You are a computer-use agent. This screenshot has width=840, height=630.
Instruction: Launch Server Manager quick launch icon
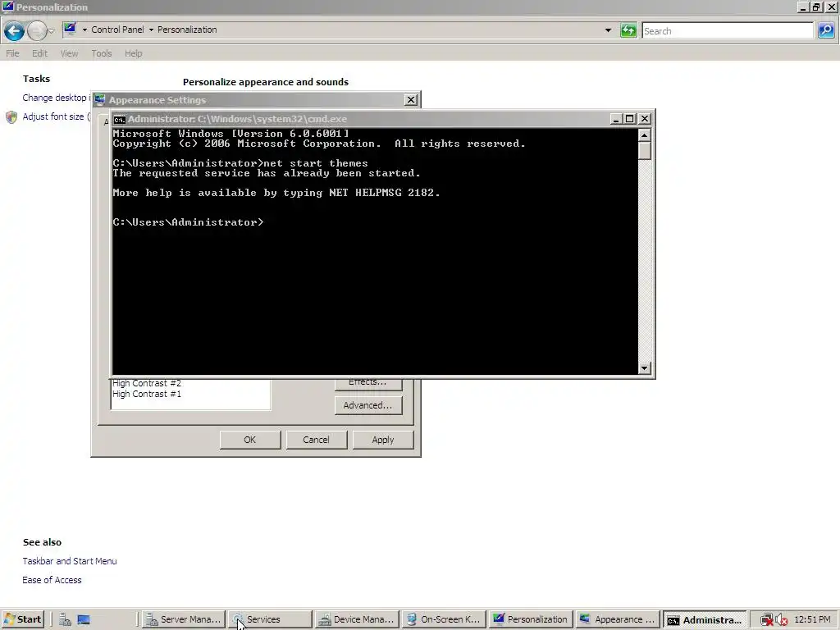(x=66, y=620)
